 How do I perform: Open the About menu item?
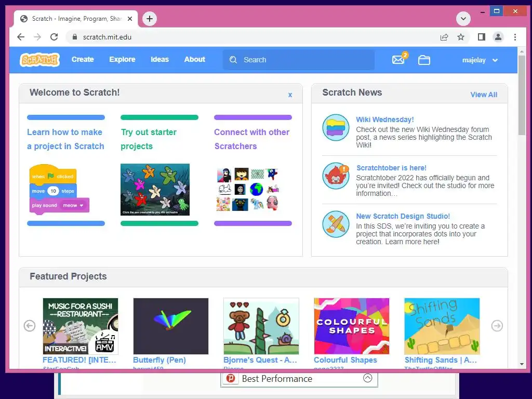coord(195,59)
